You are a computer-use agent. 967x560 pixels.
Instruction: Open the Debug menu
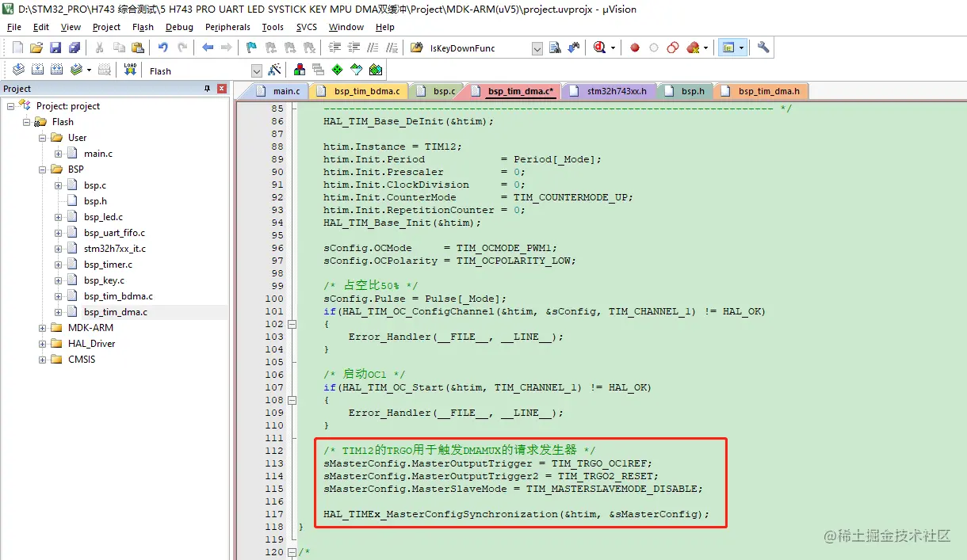point(179,27)
